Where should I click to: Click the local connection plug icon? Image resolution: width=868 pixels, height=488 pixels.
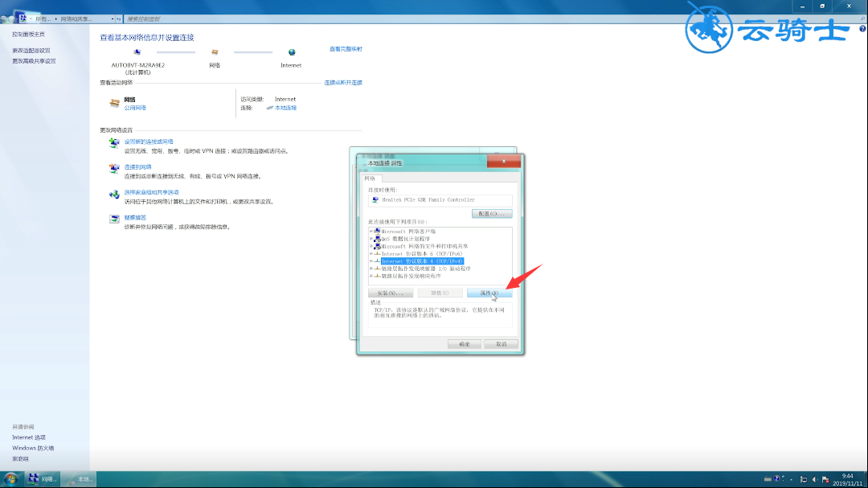[269, 108]
